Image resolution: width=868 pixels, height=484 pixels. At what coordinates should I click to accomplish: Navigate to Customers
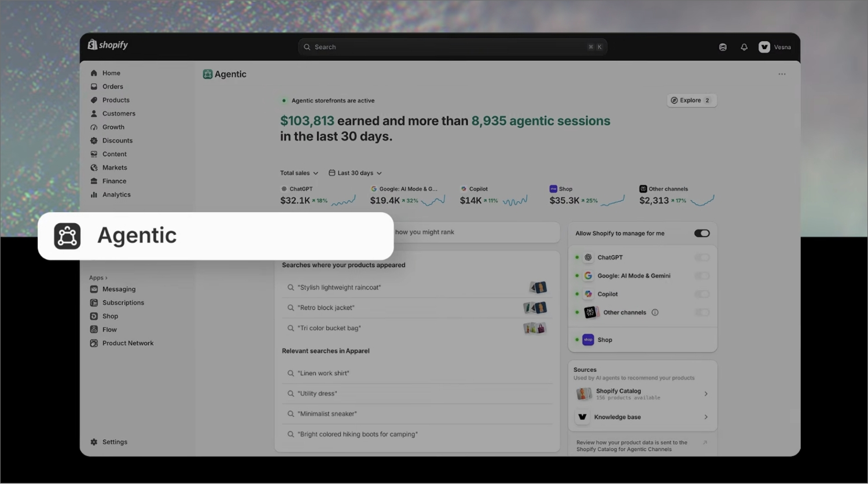click(x=119, y=114)
